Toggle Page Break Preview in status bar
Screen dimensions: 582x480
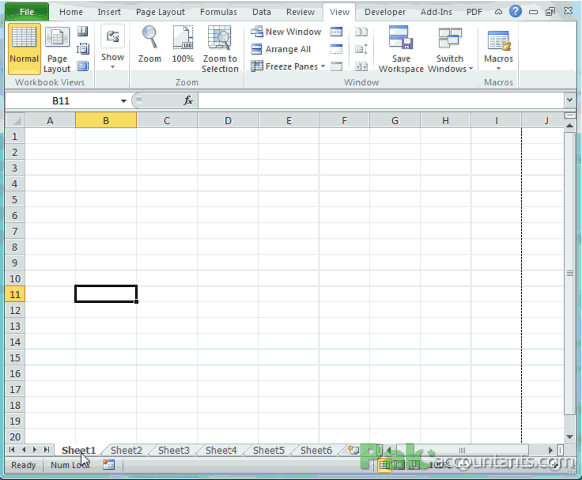click(414, 464)
